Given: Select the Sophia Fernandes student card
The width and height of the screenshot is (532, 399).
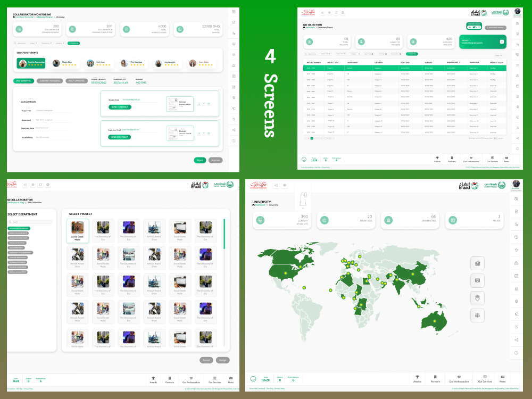Looking at the screenshot, I should [x=31, y=63].
